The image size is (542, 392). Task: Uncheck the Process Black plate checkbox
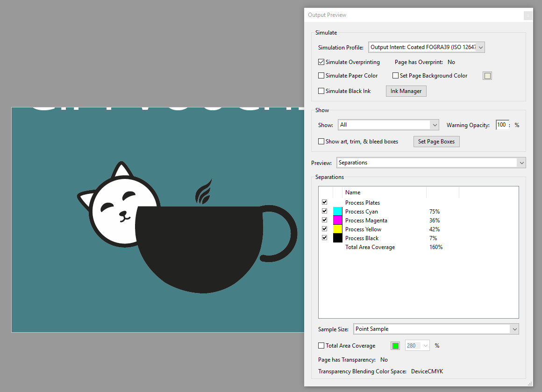pos(324,238)
